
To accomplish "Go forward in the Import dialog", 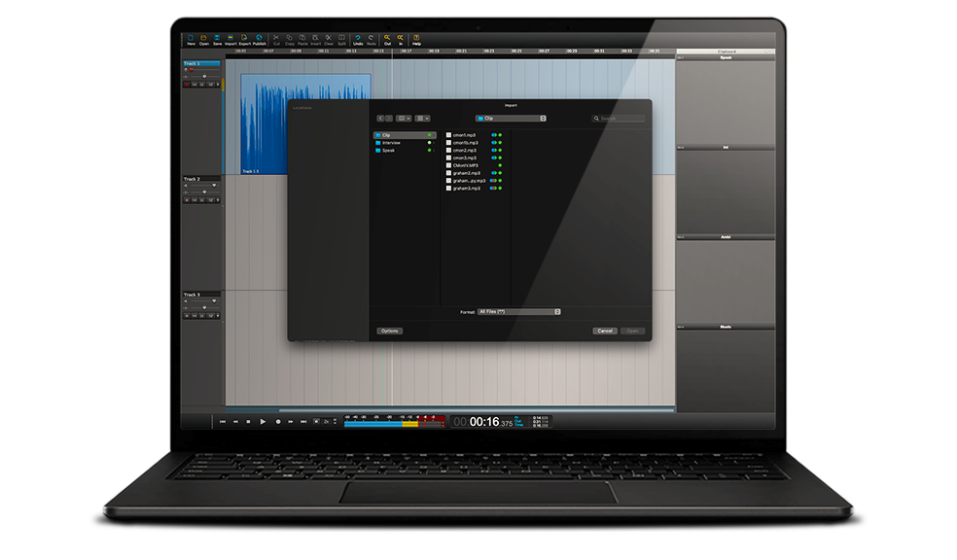I will pyautogui.click(x=389, y=119).
